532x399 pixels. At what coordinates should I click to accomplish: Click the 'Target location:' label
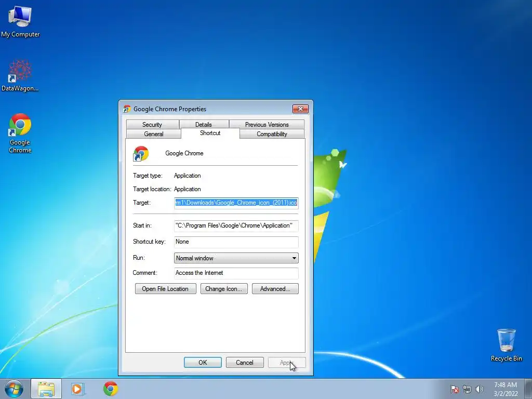click(x=152, y=189)
